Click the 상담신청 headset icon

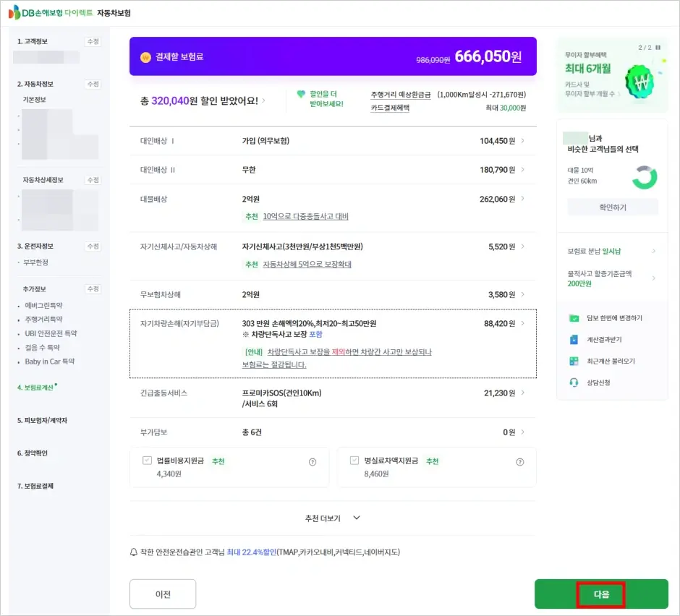574,382
